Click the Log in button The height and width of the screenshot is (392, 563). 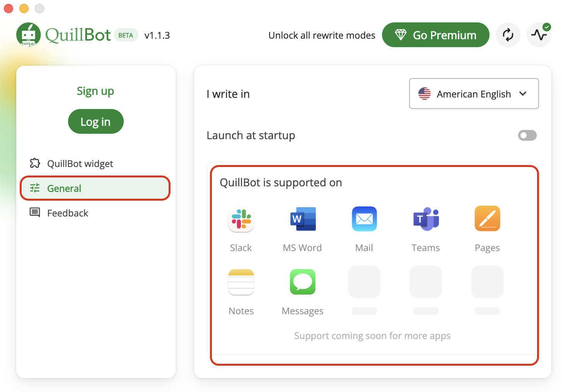(96, 122)
